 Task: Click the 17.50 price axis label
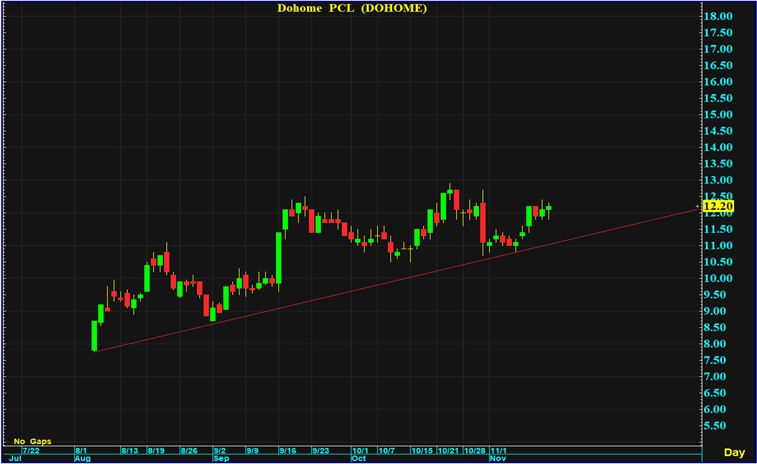(718, 32)
